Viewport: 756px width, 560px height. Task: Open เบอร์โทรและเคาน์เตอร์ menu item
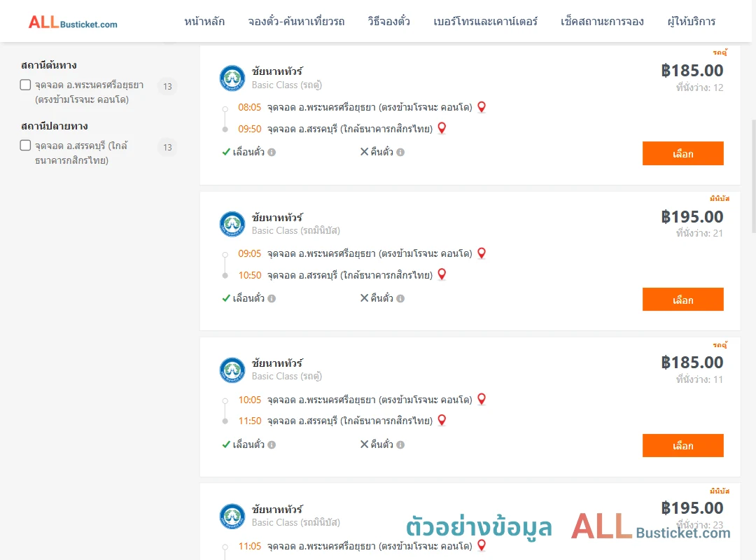pos(485,21)
